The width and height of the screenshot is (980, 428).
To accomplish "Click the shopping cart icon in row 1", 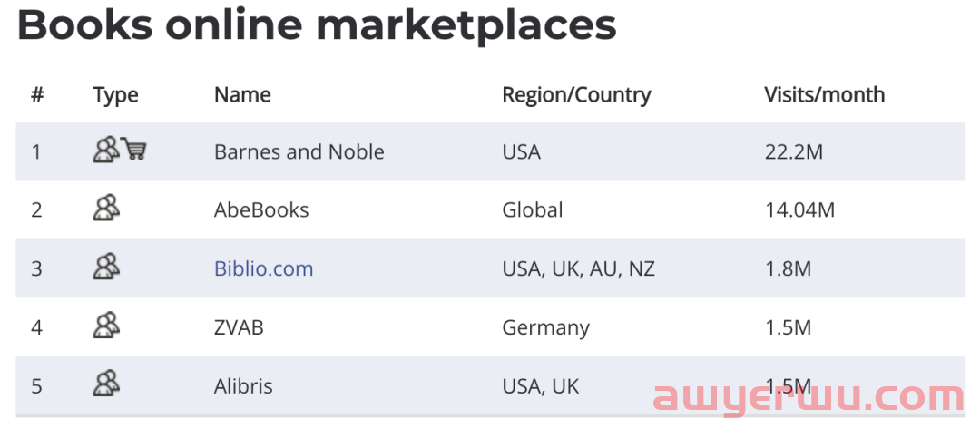I will pos(133,150).
